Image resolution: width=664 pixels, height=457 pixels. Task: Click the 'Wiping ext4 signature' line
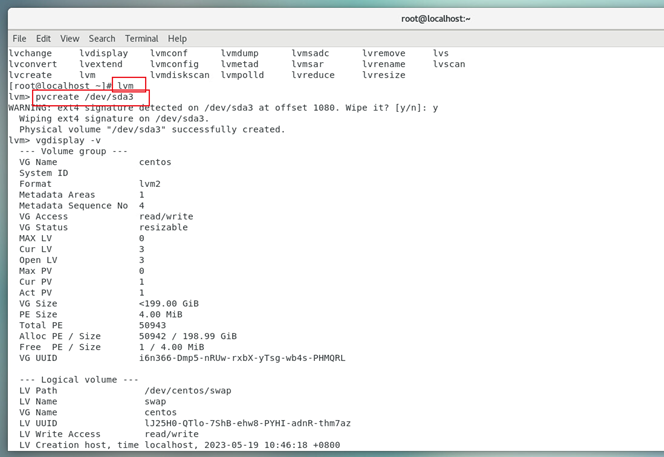(114, 119)
